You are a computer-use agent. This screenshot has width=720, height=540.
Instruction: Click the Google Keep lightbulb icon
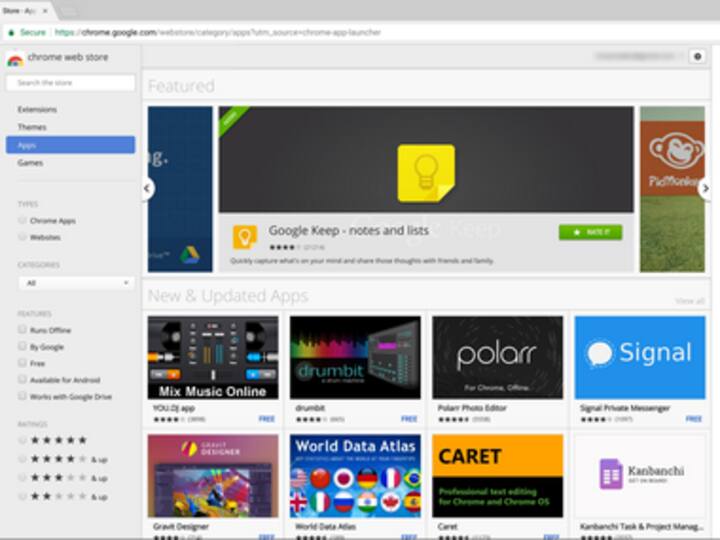point(426,172)
